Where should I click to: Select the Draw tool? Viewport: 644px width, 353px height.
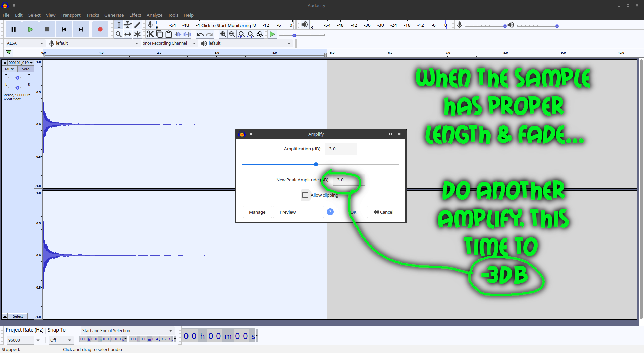coord(137,25)
